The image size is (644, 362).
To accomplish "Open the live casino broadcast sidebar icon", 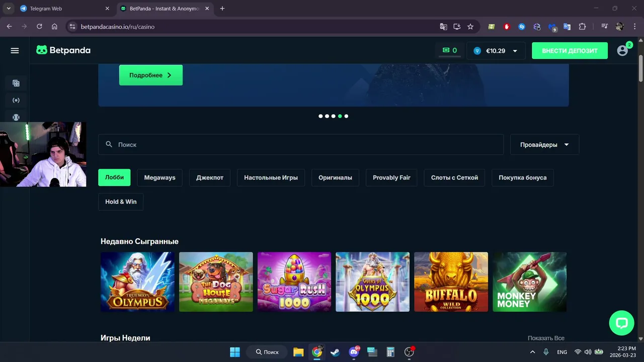I will (16, 101).
